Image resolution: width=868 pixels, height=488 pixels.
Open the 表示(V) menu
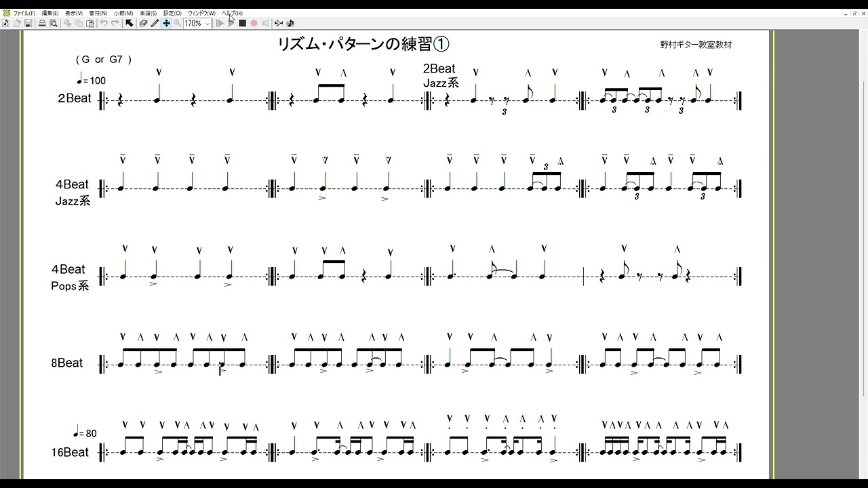click(x=74, y=13)
